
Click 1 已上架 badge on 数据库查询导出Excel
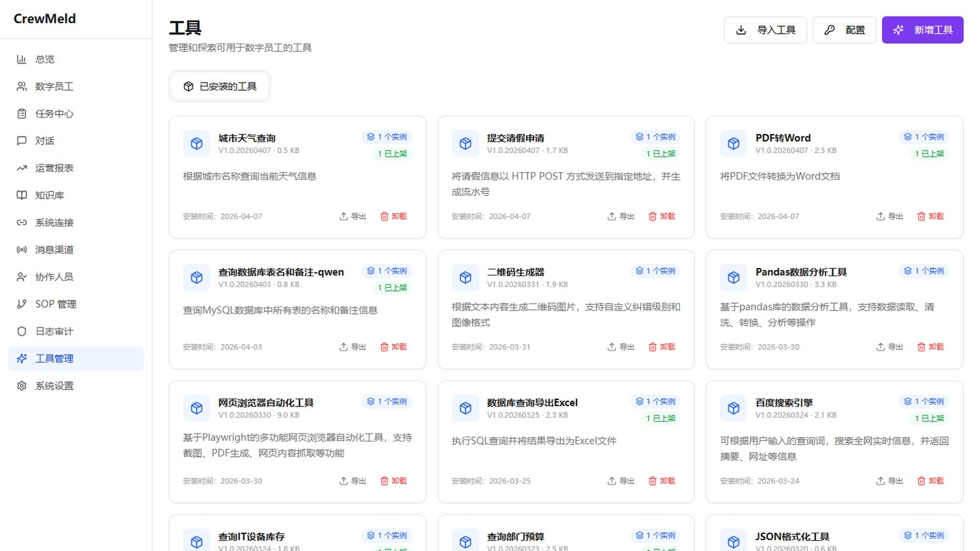(x=660, y=419)
